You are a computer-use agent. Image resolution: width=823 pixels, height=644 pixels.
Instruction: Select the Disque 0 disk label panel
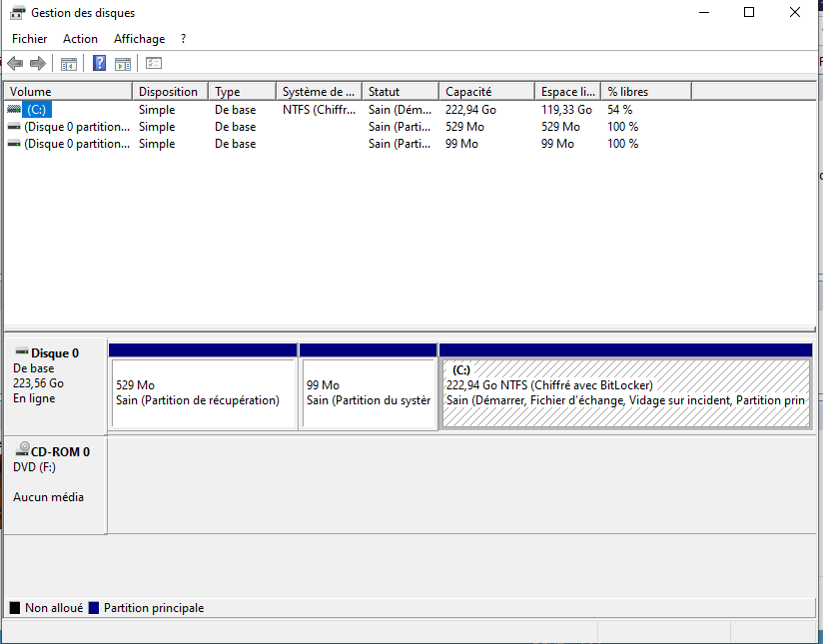[55, 386]
